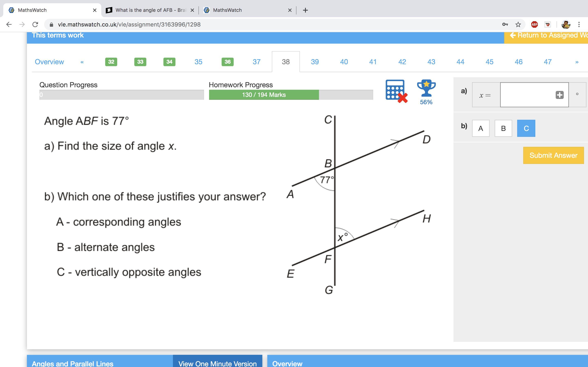The height and width of the screenshot is (367, 588).
Task: Switch to the Brainly AFB angle tab
Action: click(148, 10)
